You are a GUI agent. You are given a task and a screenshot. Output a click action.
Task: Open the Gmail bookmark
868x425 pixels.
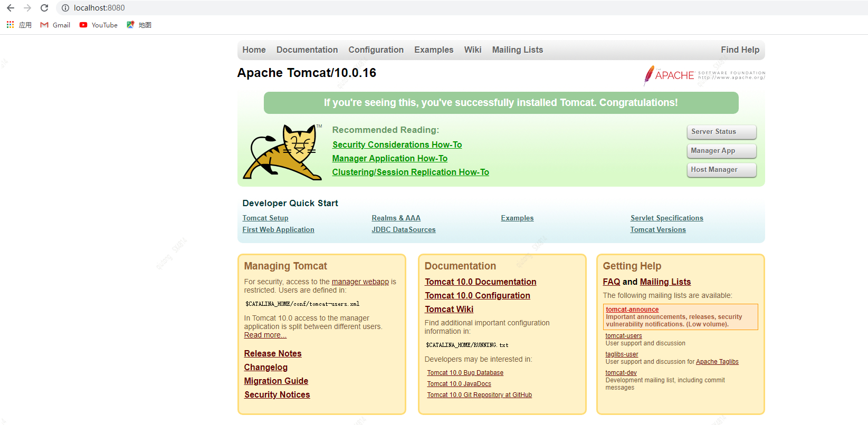[x=55, y=25]
